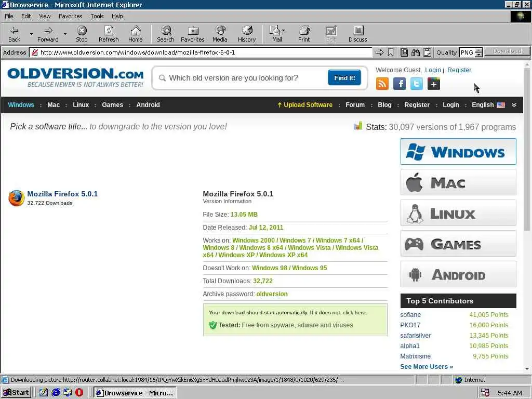
Task: Open the Blog link
Action: [384, 105]
